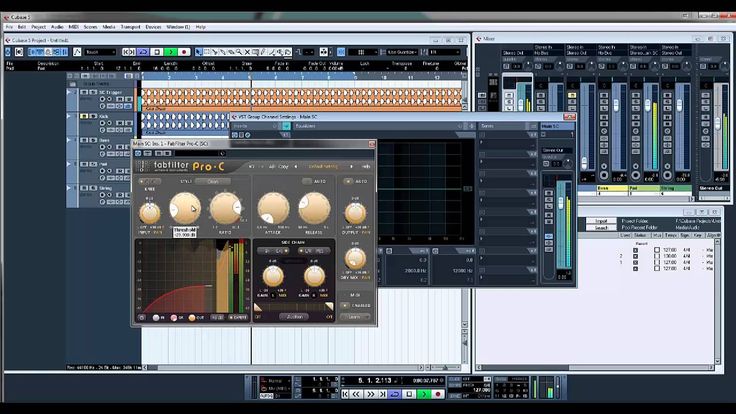Click the Attack knob in Pro-C

point(272,208)
